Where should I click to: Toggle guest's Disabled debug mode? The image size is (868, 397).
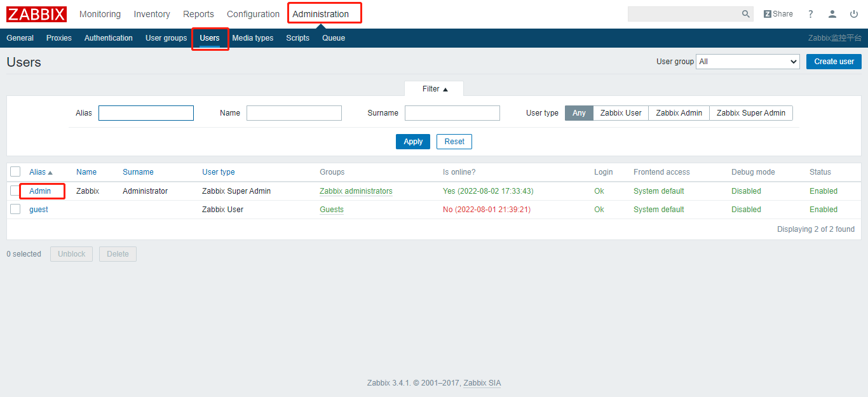(x=746, y=210)
